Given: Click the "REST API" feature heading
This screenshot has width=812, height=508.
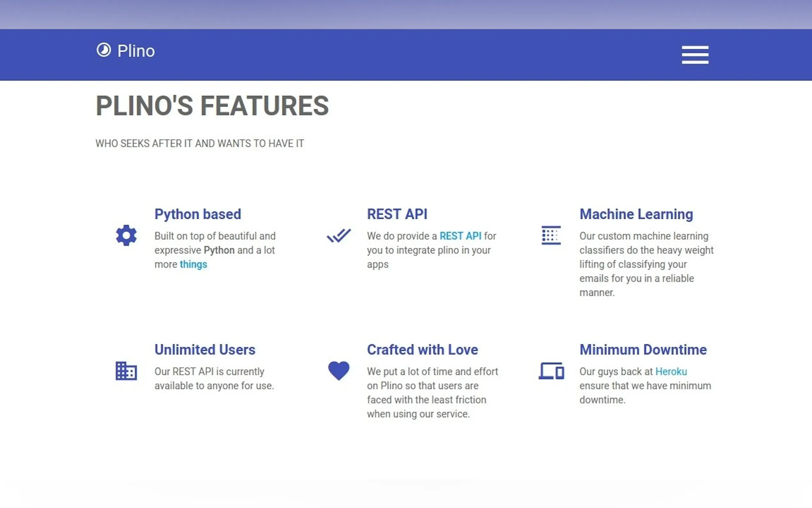Looking at the screenshot, I should click(x=397, y=214).
